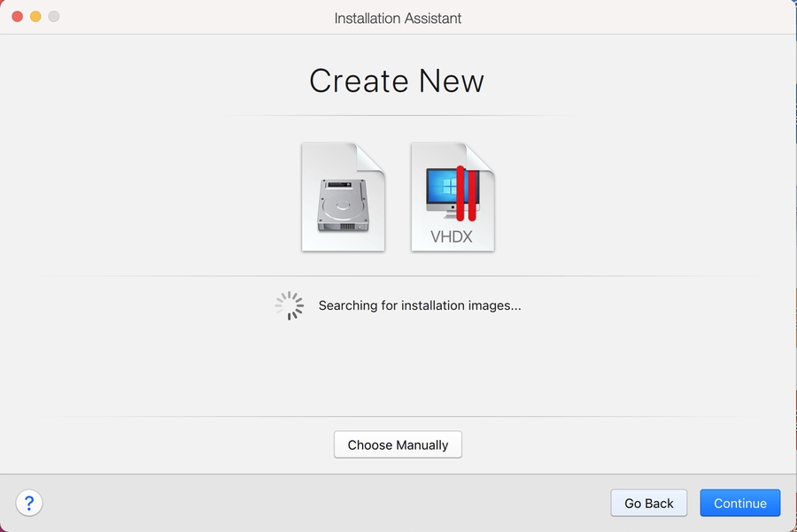The height and width of the screenshot is (532, 797).
Task: Click the gray hard drive graphic
Action: (342, 205)
